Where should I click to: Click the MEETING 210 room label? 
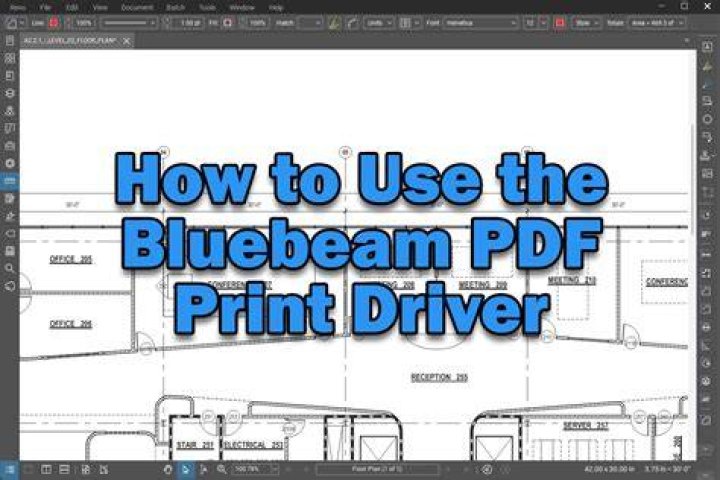572,280
